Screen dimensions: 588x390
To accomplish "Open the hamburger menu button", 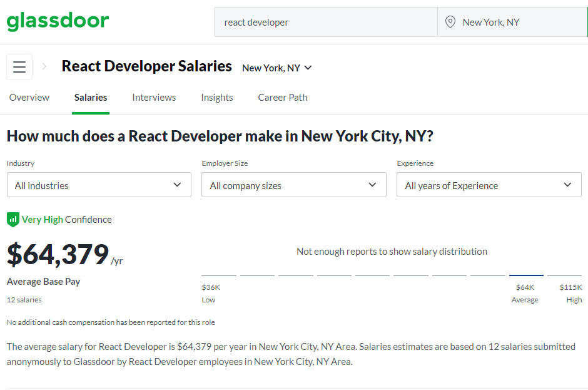I will (x=19, y=67).
